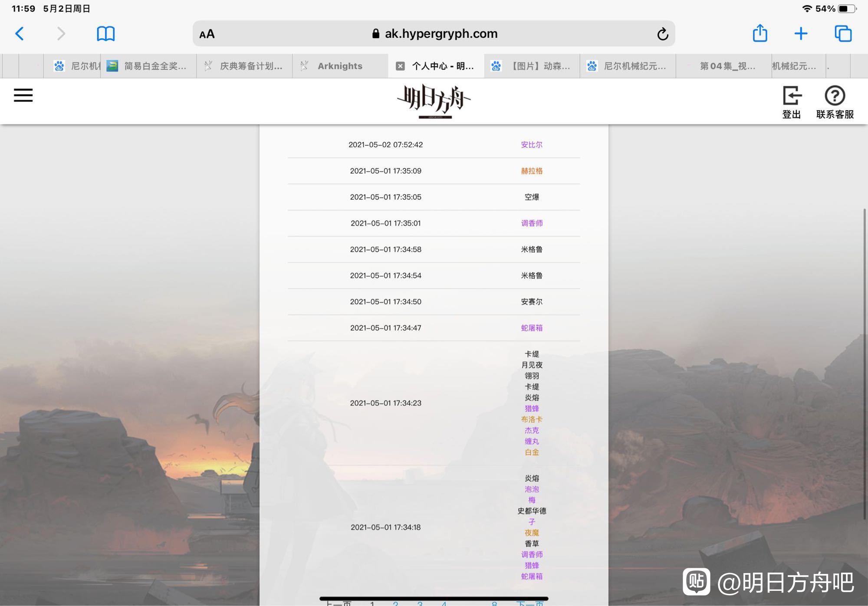This screenshot has height=606, width=868.
Task: Switch to 尼尔机械纪元 tab next to 动森
Action: (x=628, y=66)
